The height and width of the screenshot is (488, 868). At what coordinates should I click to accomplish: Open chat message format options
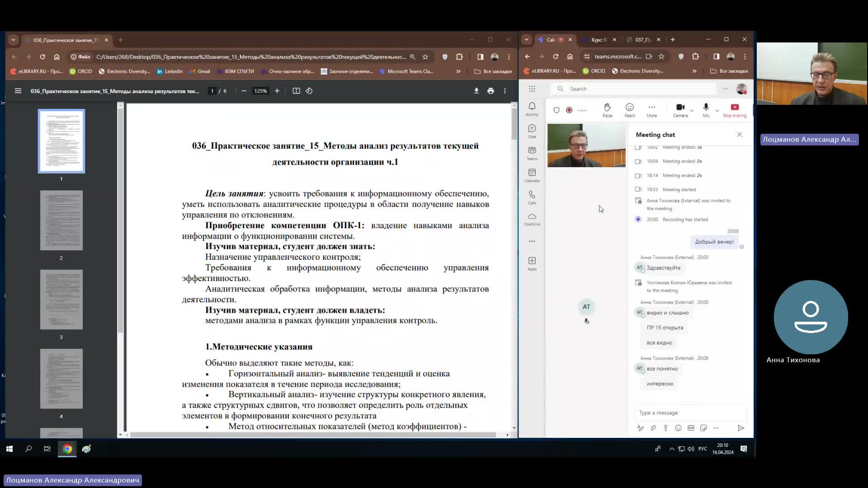[641, 428]
